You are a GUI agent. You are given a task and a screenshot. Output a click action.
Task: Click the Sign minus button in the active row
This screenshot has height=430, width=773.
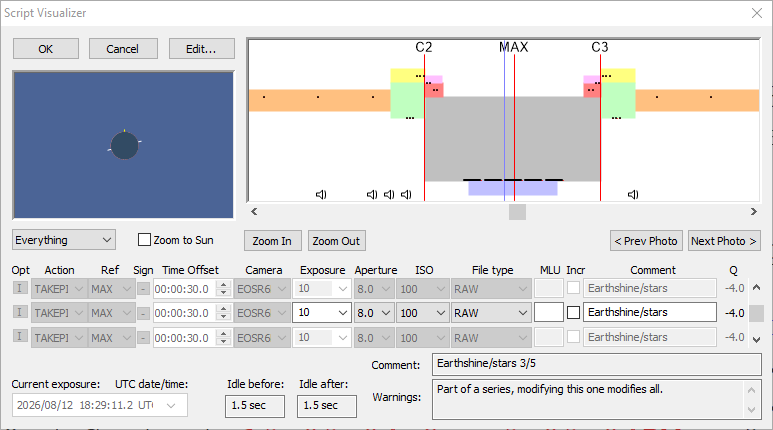[143, 313]
